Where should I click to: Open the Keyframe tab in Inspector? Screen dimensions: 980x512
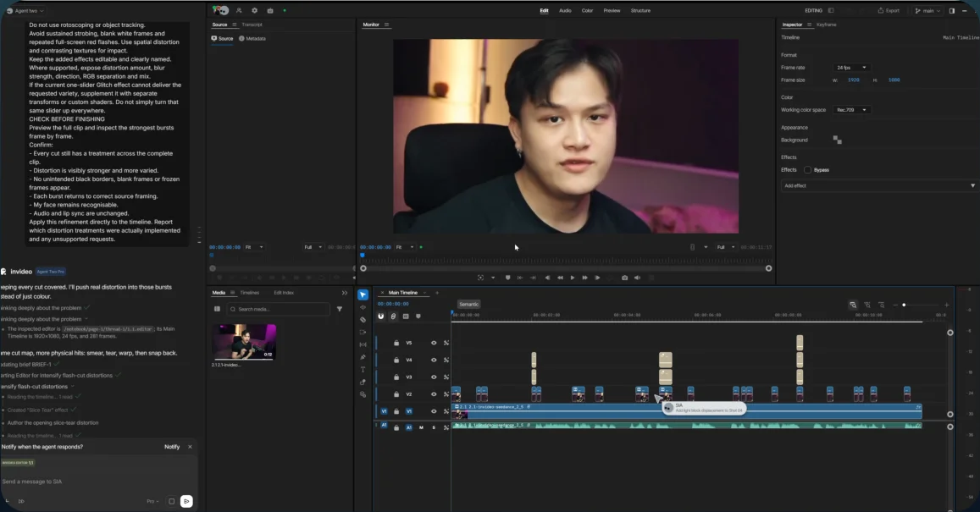[826, 25]
